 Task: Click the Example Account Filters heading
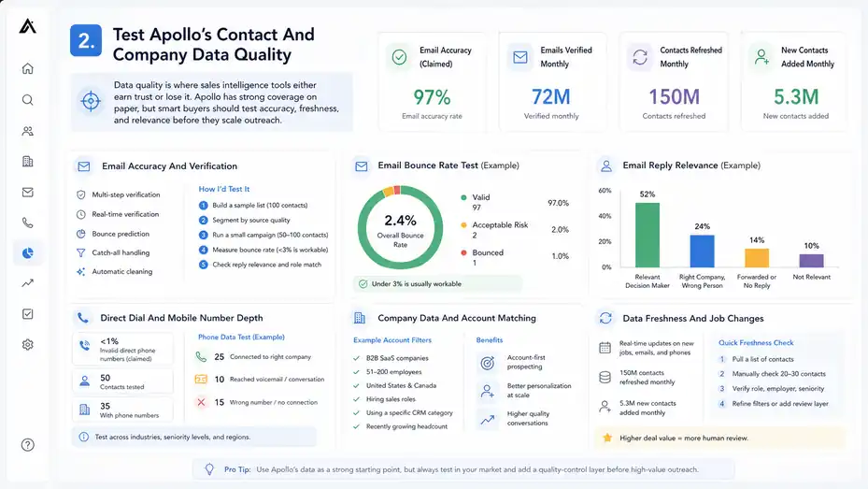(391, 340)
